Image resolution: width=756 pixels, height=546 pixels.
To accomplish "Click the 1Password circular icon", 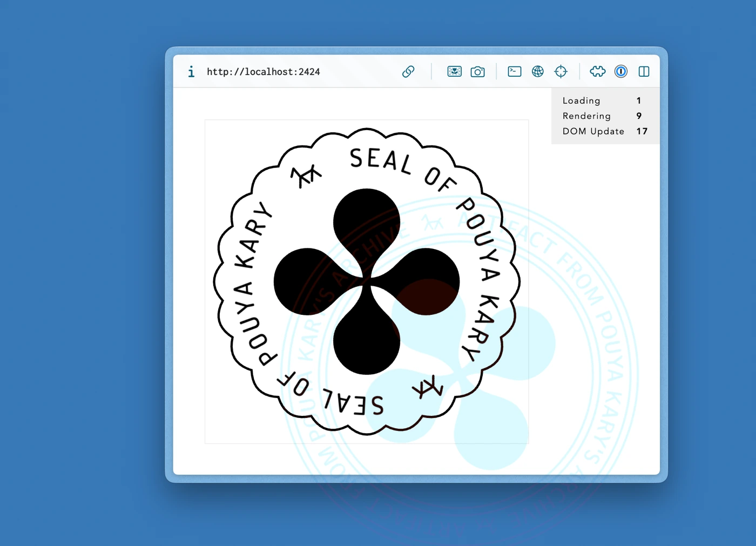I will point(620,72).
